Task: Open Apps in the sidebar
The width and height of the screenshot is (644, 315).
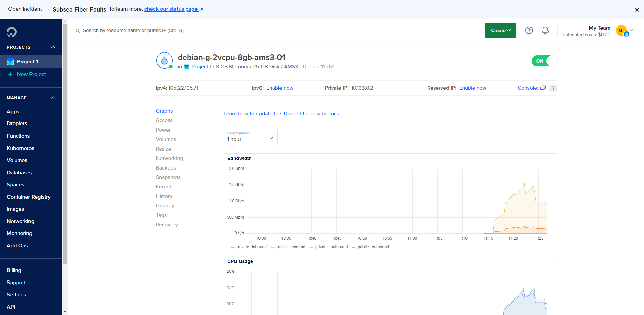Action: pyautogui.click(x=13, y=112)
